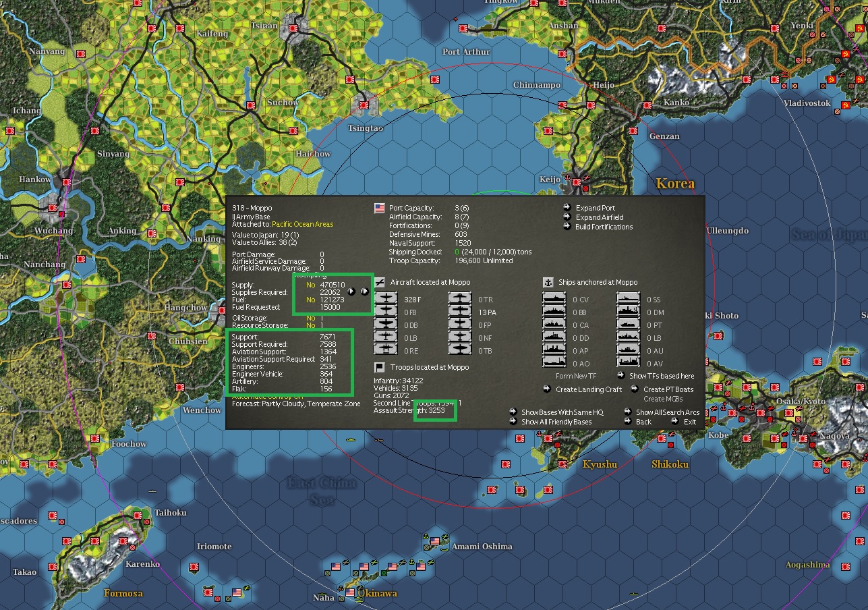Click the Genzan label on the map
The width and height of the screenshot is (868, 610).
coord(664,136)
